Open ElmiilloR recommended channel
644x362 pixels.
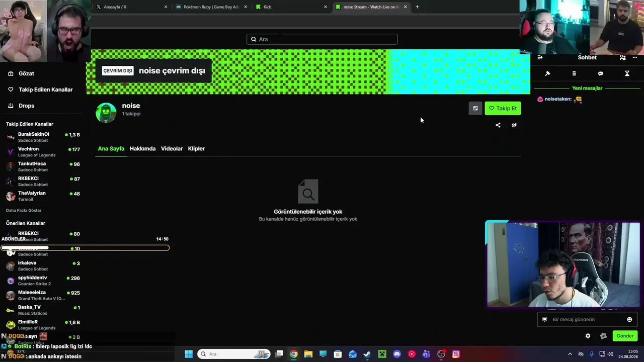click(43, 325)
